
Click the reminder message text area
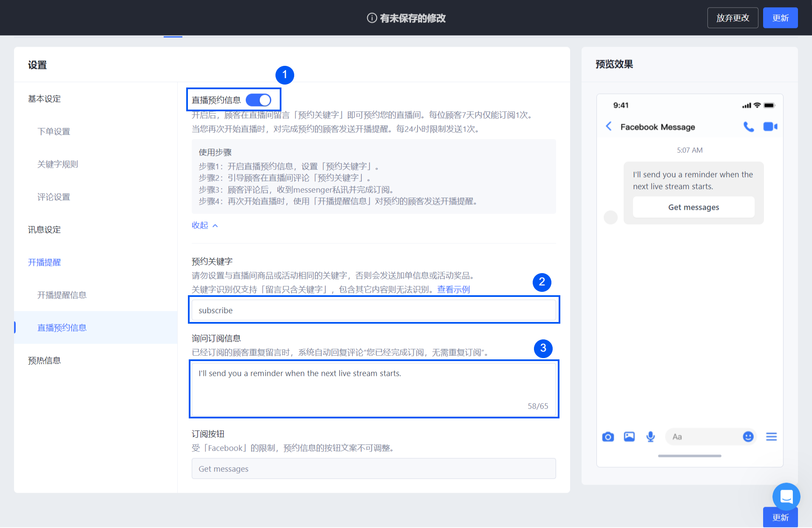click(374, 389)
